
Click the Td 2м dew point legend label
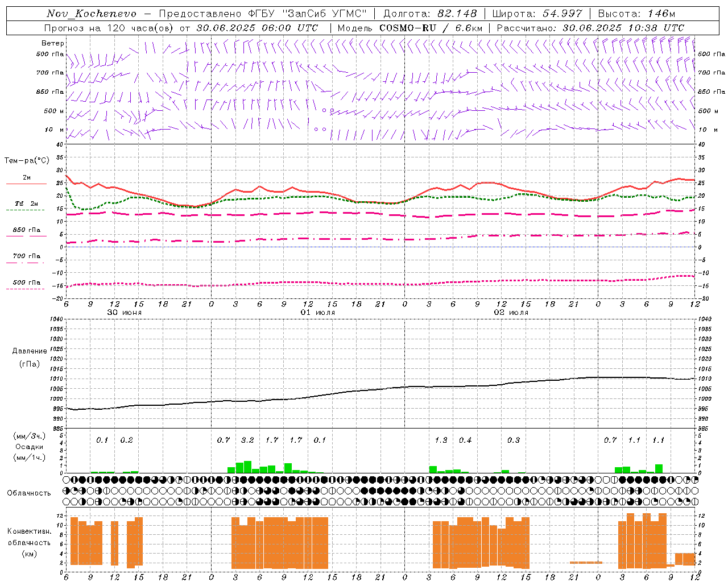tap(26, 203)
